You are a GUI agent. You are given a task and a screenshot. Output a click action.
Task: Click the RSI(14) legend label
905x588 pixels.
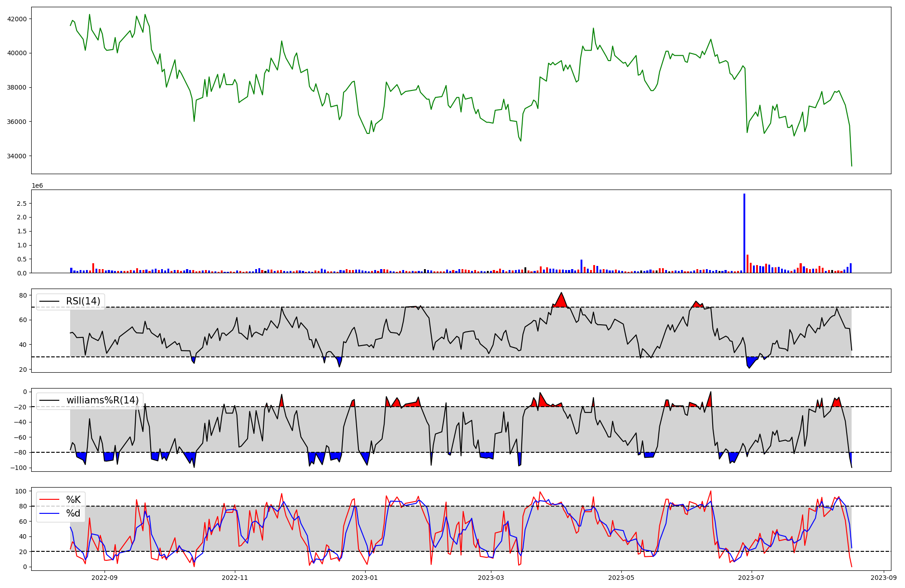[83, 301]
